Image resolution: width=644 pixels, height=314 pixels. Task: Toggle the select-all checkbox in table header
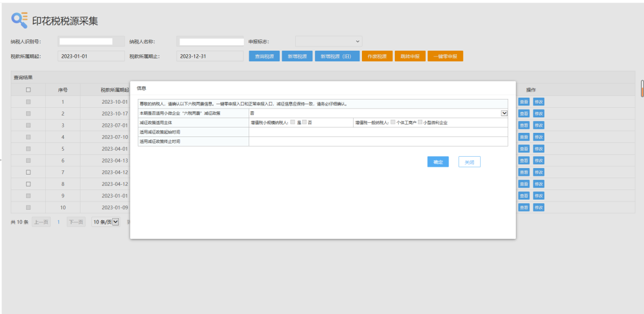pyautogui.click(x=29, y=90)
